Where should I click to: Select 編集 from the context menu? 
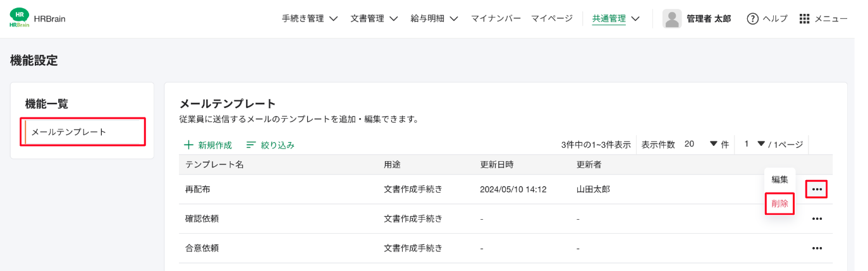coord(779,179)
